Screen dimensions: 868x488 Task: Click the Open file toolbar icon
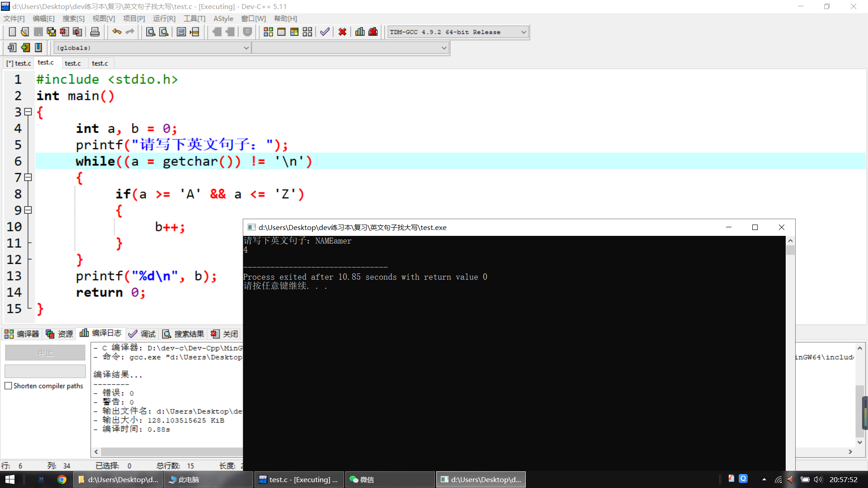(x=25, y=32)
